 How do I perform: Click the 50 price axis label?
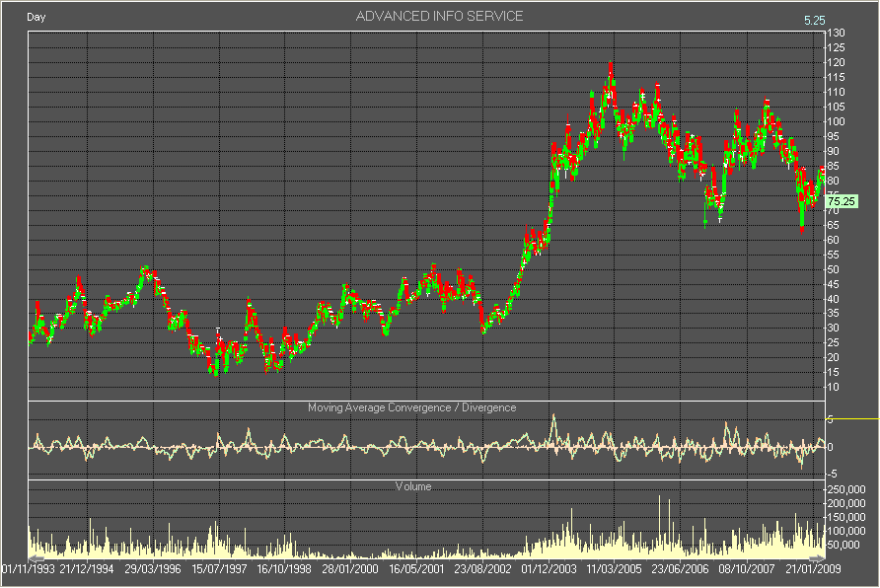pyautogui.click(x=834, y=269)
